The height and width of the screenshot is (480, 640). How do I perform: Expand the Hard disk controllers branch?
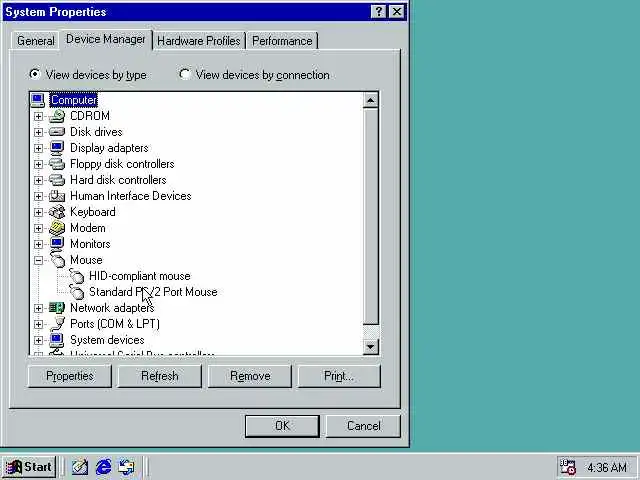coord(38,180)
